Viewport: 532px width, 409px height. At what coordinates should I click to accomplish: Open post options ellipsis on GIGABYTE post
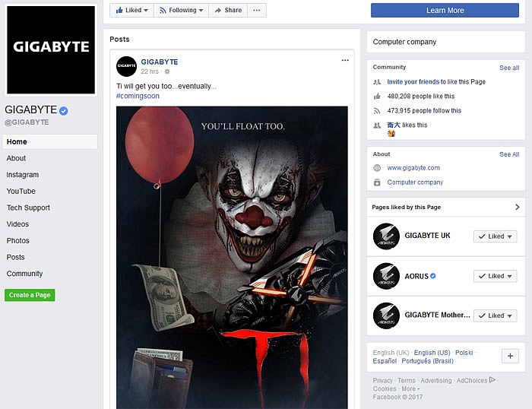point(345,61)
